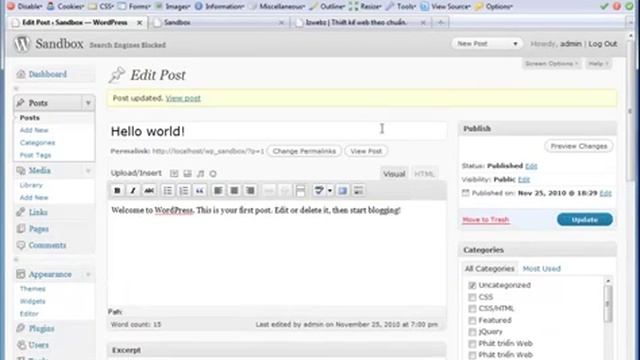Image resolution: width=640 pixels, height=360 pixels.
Task: Align text center in editor
Action: (x=234, y=191)
